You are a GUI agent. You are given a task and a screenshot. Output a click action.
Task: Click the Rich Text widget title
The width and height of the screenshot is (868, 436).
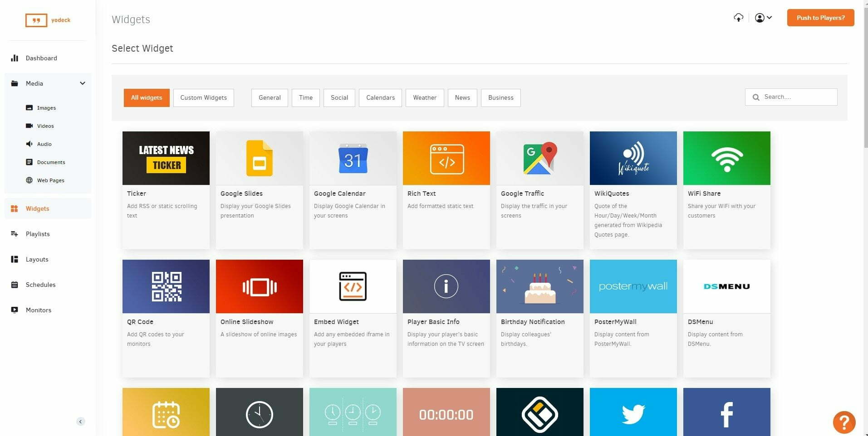tap(422, 194)
